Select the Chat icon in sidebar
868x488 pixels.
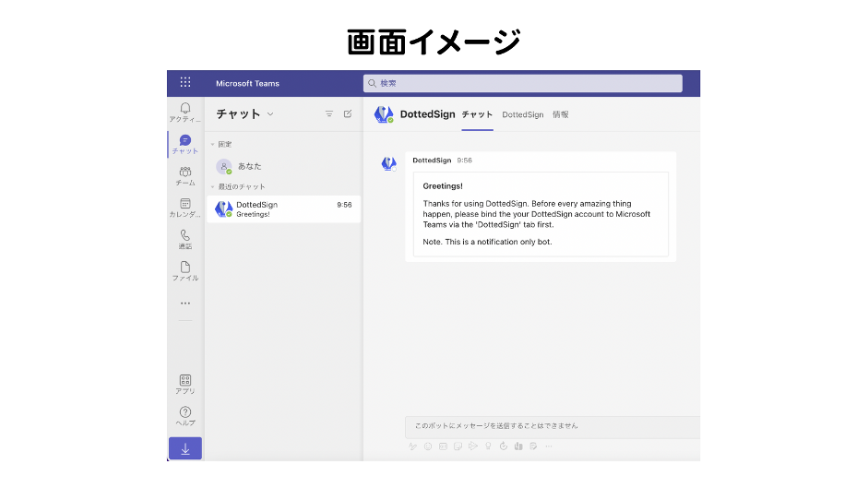184,144
